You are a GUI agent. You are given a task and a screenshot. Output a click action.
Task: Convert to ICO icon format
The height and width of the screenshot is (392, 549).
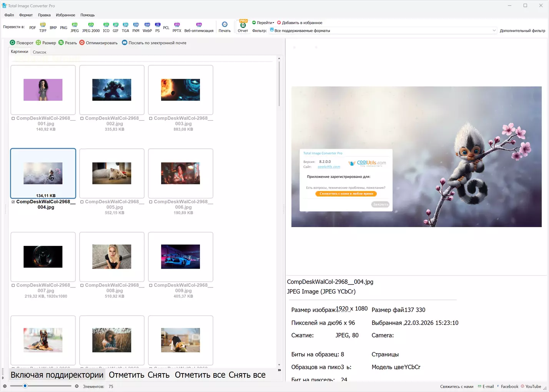click(x=106, y=28)
